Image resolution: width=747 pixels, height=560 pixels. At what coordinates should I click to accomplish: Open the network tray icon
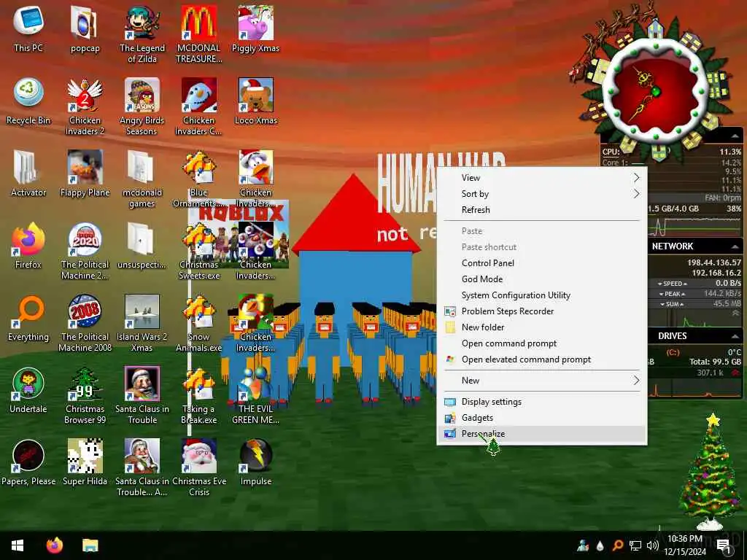635,545
